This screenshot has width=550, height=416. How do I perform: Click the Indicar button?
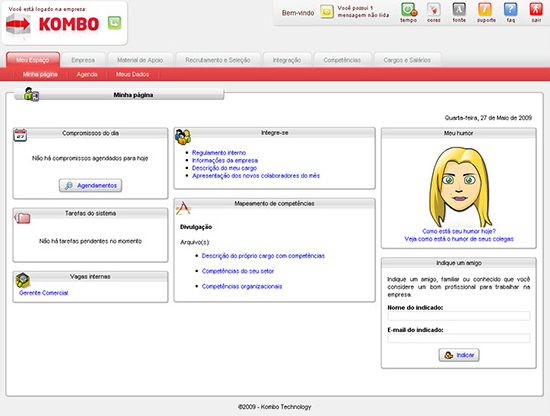(459, 355)
